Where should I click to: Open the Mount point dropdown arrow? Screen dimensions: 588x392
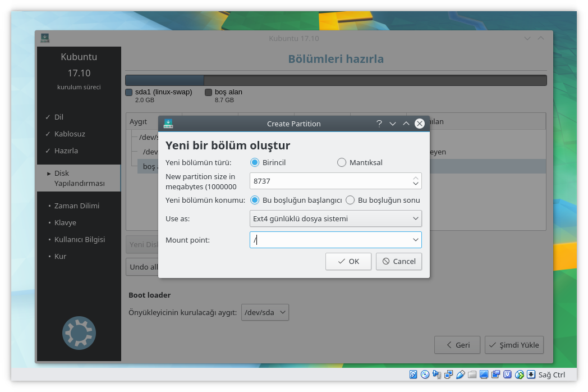pos(416,240)
